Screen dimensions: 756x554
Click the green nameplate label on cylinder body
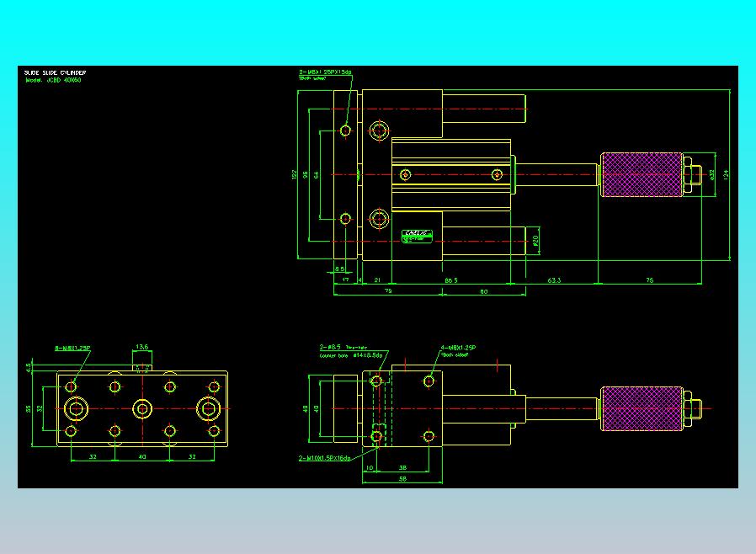click(417, 236)
